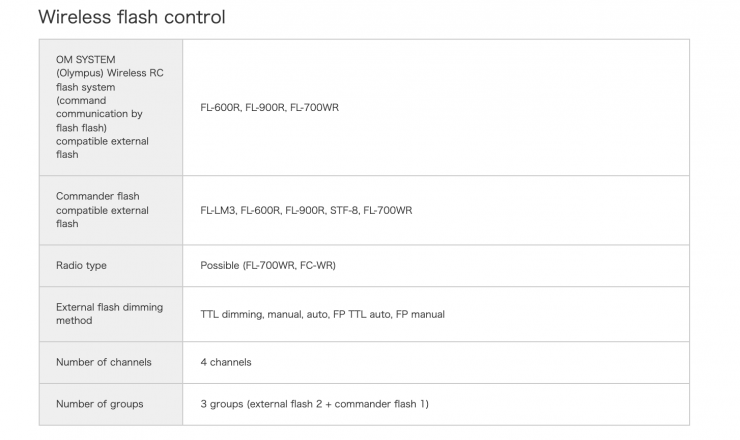This screenshot has height=440, width=740.
Task: Click "FL-LM3" in the Commander flash row
Action: click(x=218, y=210)
